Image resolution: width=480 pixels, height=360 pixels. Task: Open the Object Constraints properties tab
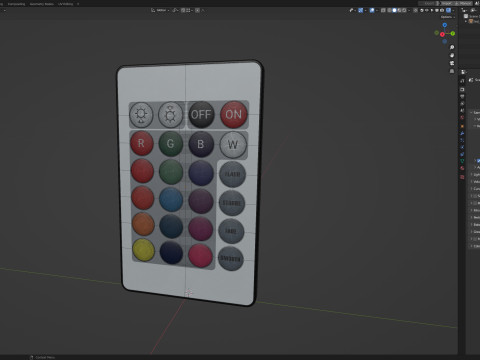(462, 154)
